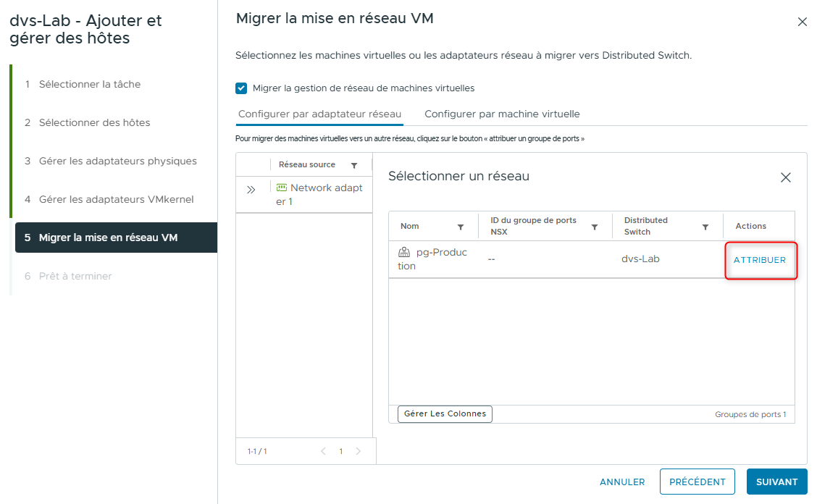Image resolution: width=817 pixels, height=504 pixels.
Task: Open Gérer Les Colonnes
Action: (x=444, y=414)
